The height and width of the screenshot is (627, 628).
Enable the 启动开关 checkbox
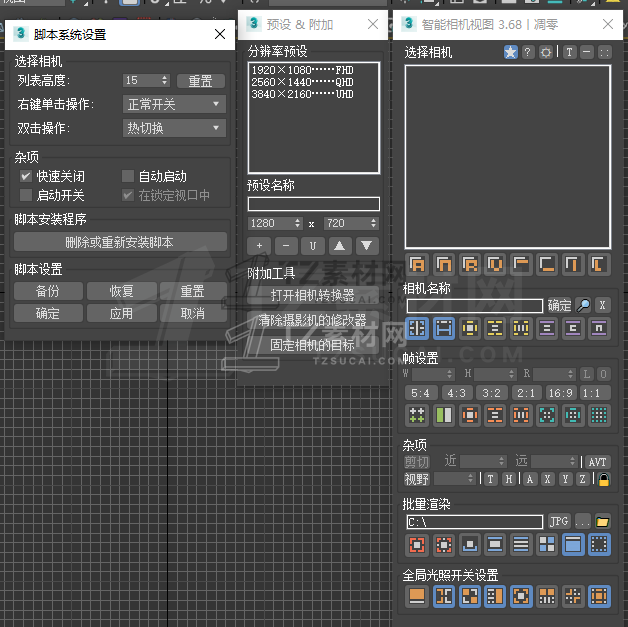(26, 195)
